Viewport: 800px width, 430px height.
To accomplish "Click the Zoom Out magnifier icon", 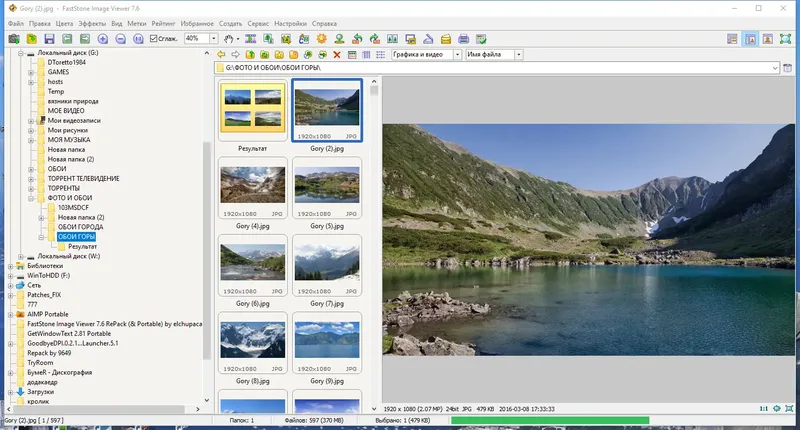I will click(119, 38).
